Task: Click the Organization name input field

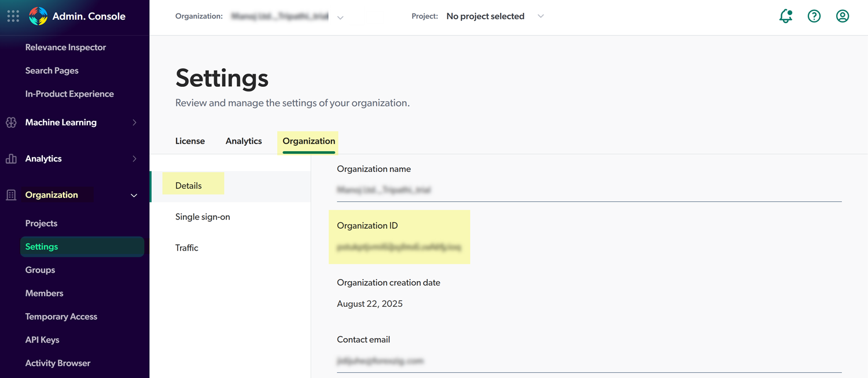Action: (589, 190)
